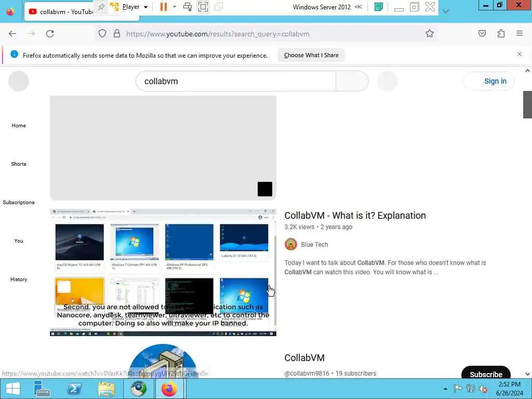Viewport: 532px width, 399px height.
Task: Open the Firefox extensions panel
Action: 501,34
